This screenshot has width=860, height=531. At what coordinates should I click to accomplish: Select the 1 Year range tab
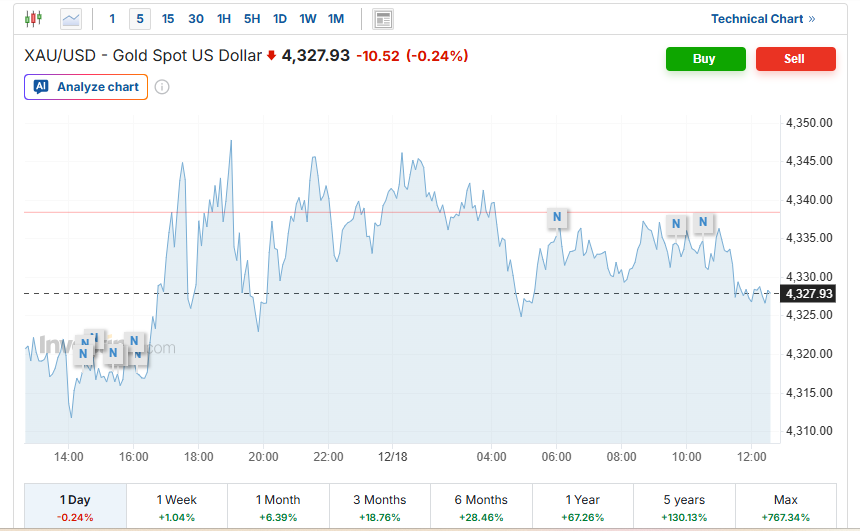coord(582,507)
